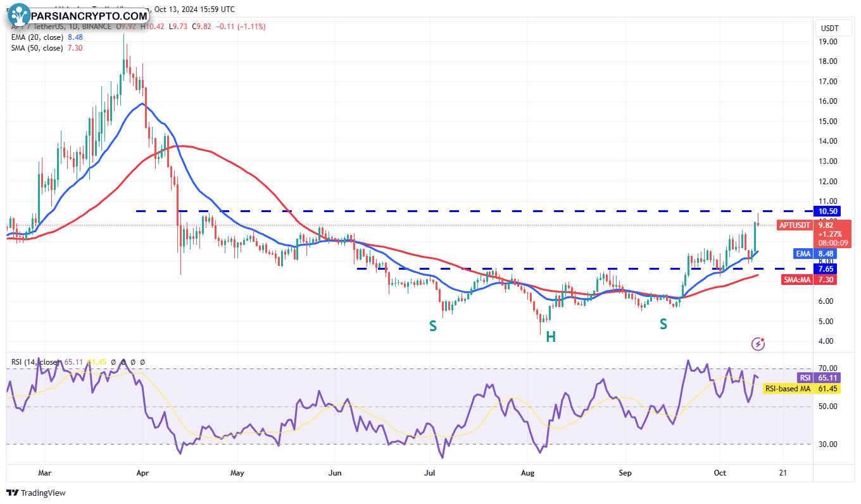861x504 pixels.
Task: Open the TradingView logo link
Action: [x=36, y=493]
